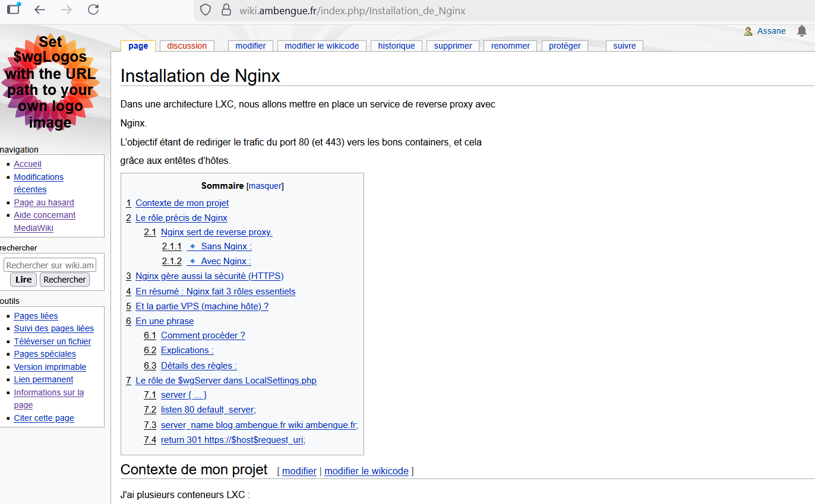
Task: Visit the Accueil link in navigation
Action: pos(27,164)
